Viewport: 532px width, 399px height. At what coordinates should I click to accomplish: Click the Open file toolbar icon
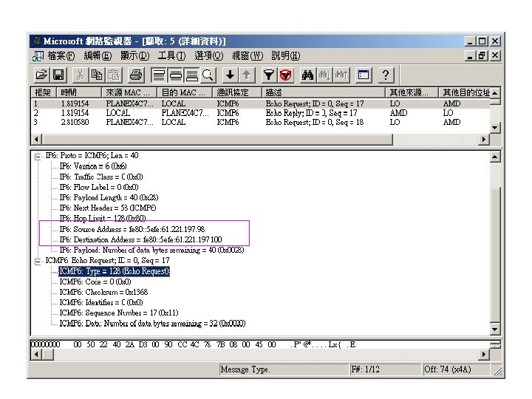[x=41, y=75]
